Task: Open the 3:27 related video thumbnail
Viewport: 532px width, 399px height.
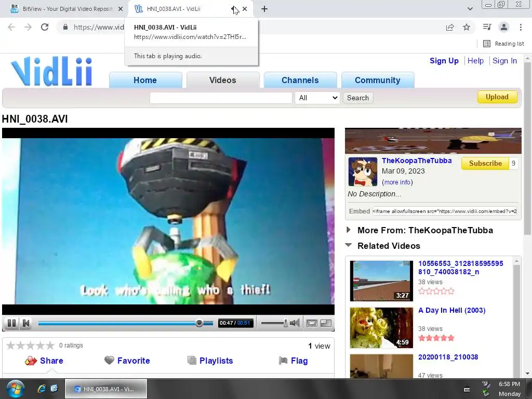Action: tap(381, 281)
